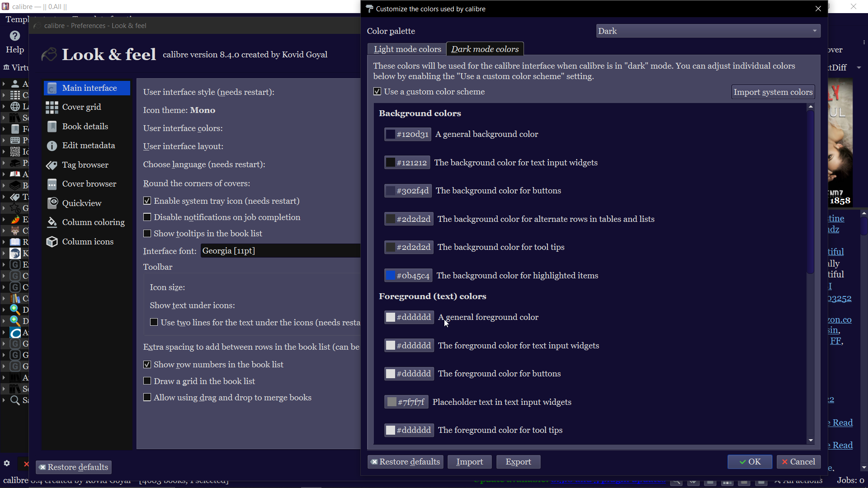Expand the first tree item in tag browser
Image resolution: width=868 pixels, height=488 pixels.
4,84
